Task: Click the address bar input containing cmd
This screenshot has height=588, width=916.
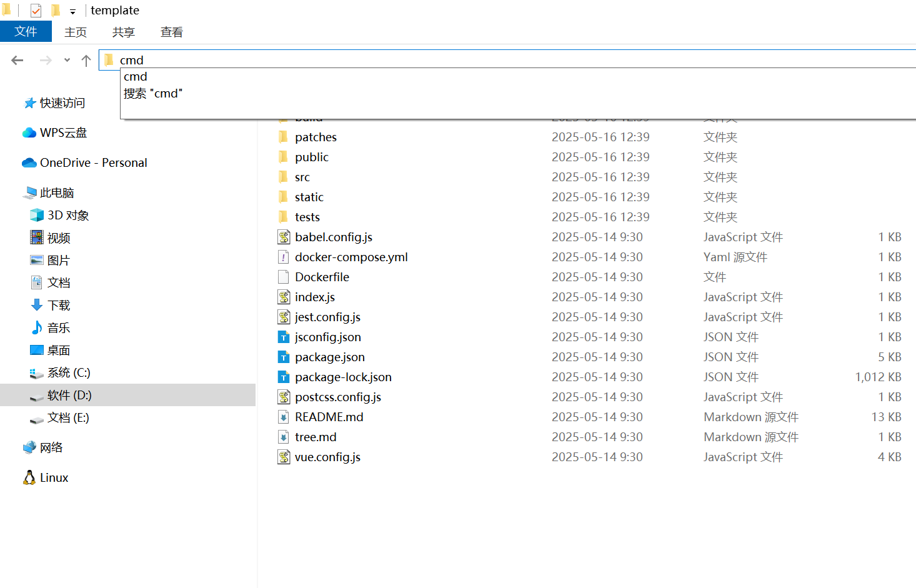Action: [375, 60]
